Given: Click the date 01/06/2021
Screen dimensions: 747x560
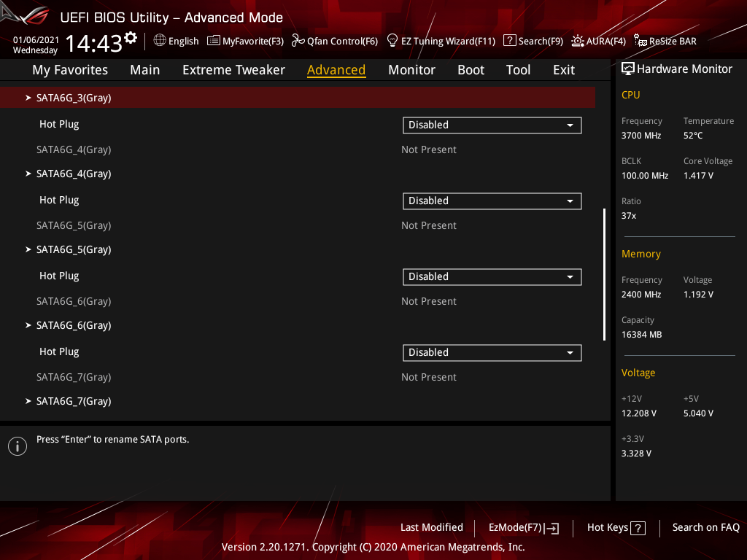Looking at the screenshot, I should coord(36,40).
